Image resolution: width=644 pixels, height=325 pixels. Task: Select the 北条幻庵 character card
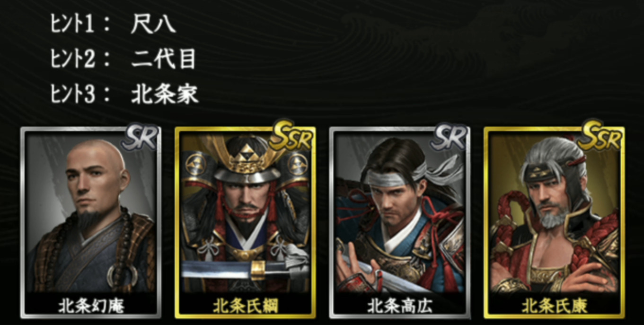91,222
